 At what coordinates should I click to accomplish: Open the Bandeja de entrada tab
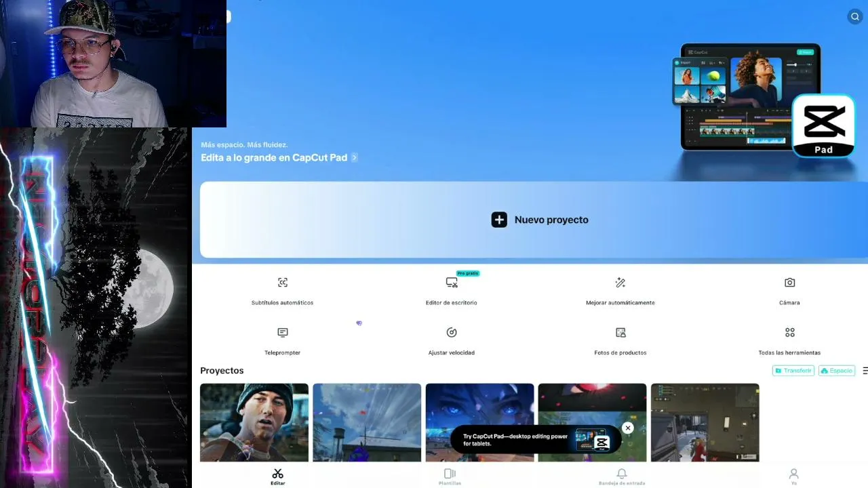(x=622, y=476)
